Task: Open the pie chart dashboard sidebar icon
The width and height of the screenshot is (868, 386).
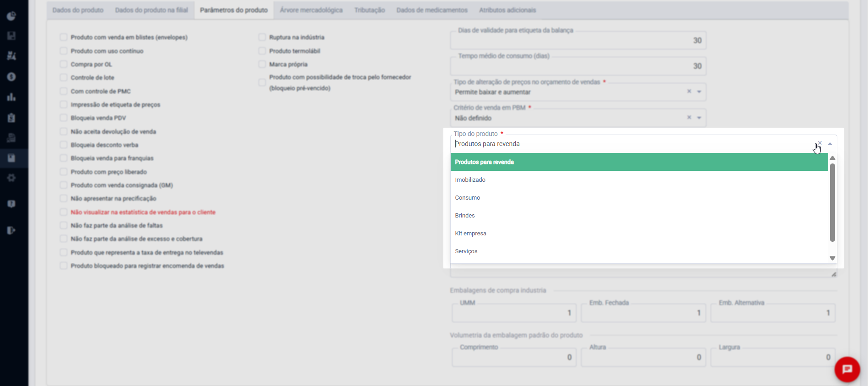Action: pyautogui.click(x=11, y=16)
